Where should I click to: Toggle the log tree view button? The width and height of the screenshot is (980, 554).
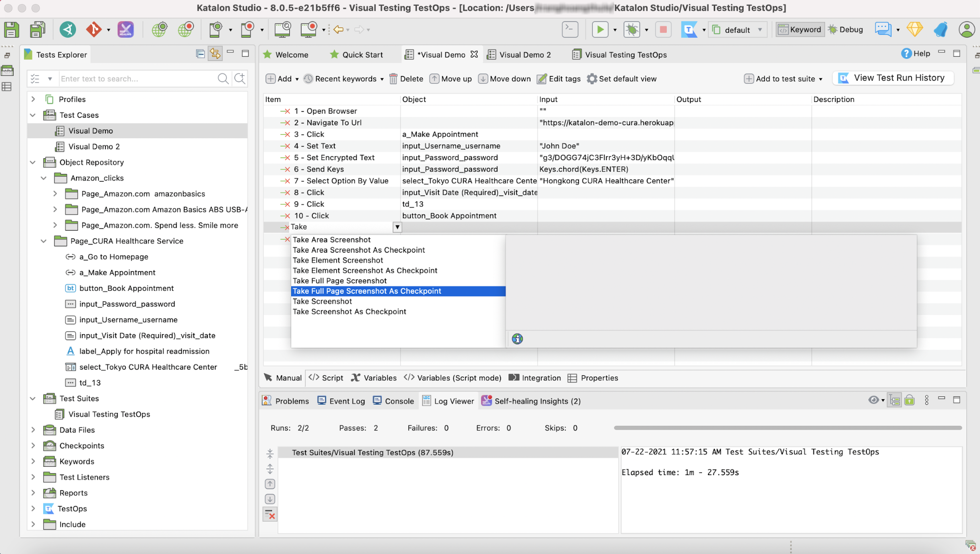(894, 400)
